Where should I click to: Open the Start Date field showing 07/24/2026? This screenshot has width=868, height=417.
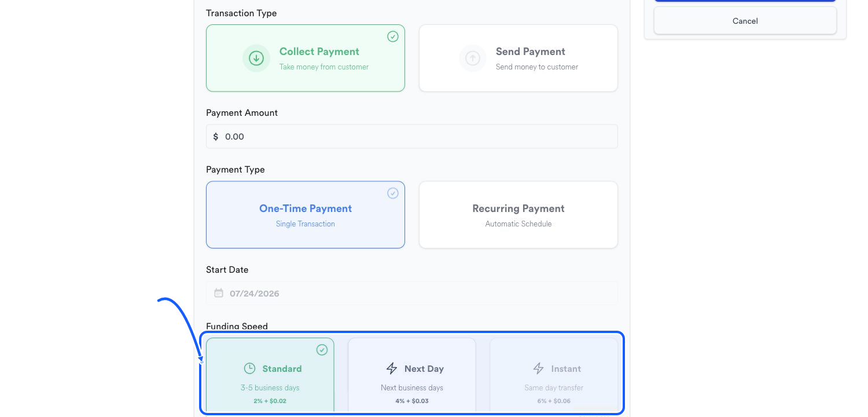click(412, 293)
